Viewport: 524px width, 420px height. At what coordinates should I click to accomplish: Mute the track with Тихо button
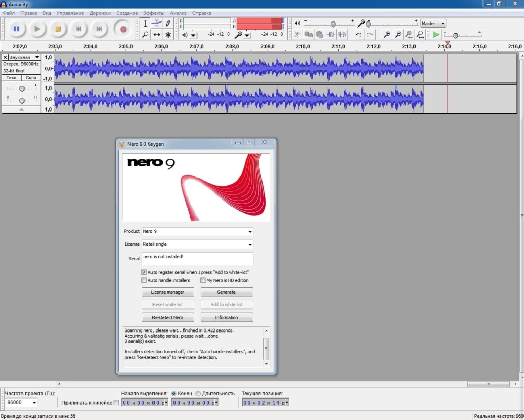click(x=11, y=78)
